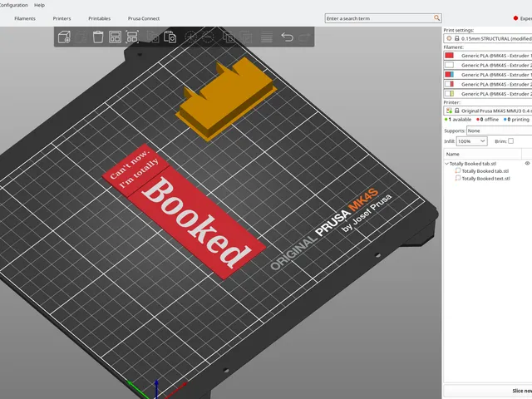Image resolution: width=532 pixels, height=399 pixels.
Task: Click the white-yellow filament color swatch
Action: coord(449,93)
